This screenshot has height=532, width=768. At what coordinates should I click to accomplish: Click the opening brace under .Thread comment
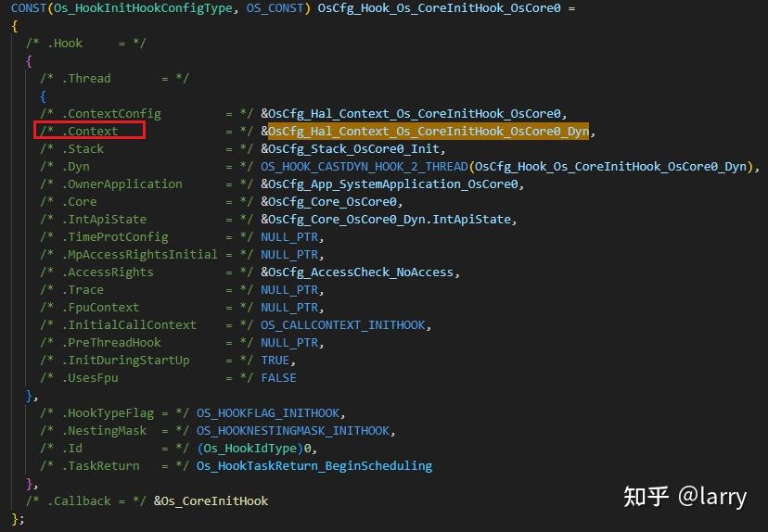point(43,95)
